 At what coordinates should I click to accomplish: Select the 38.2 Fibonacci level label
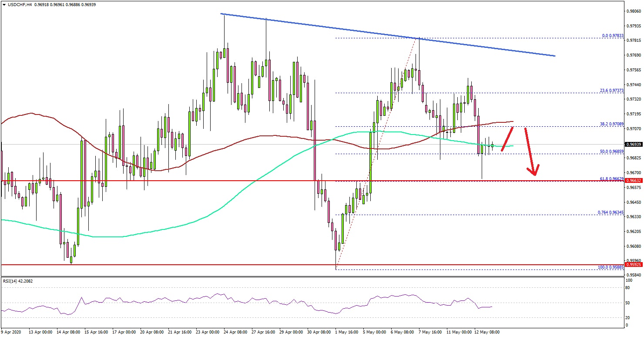pos(612,124)
